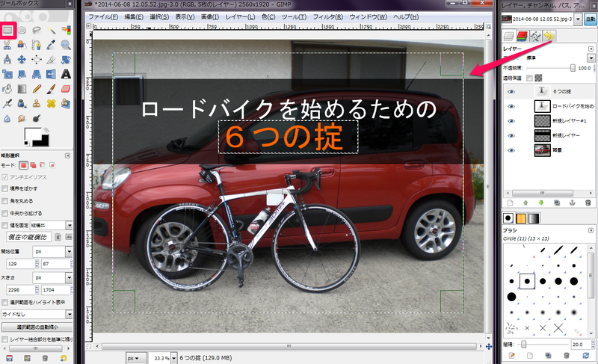Select the Alignment tool
The width and height of the screenshot is (598, 364).
37,60
